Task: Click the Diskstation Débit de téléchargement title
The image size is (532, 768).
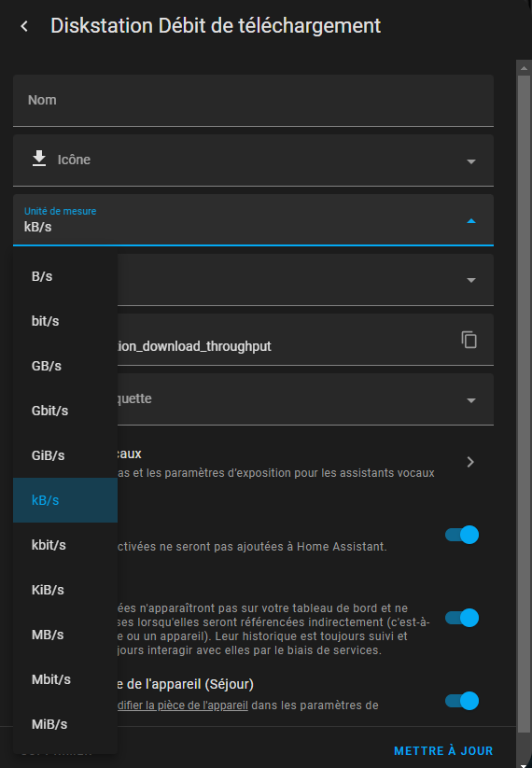Action: [216, 26]
